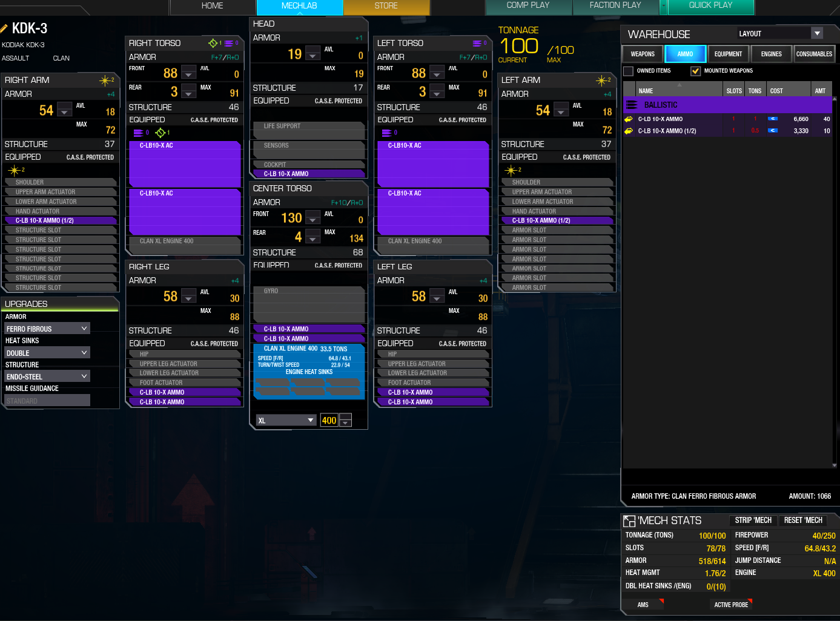Select the Clan XL Engine 400 item in Center Torso
Image resolution: width=840 pixels, height=621 pixels.
(309, 372)
